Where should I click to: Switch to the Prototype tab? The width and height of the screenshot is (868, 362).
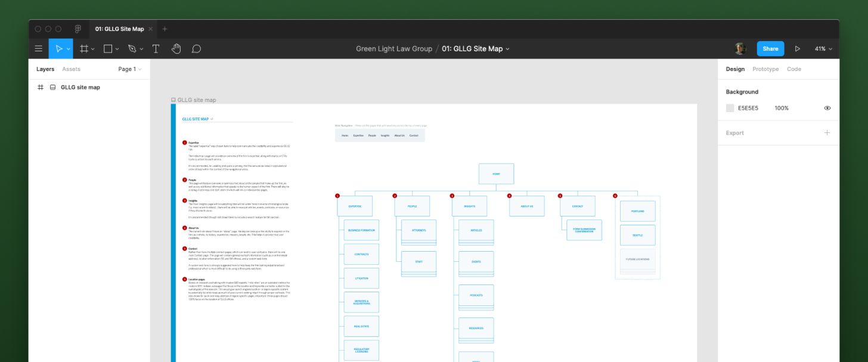[765, 69]
